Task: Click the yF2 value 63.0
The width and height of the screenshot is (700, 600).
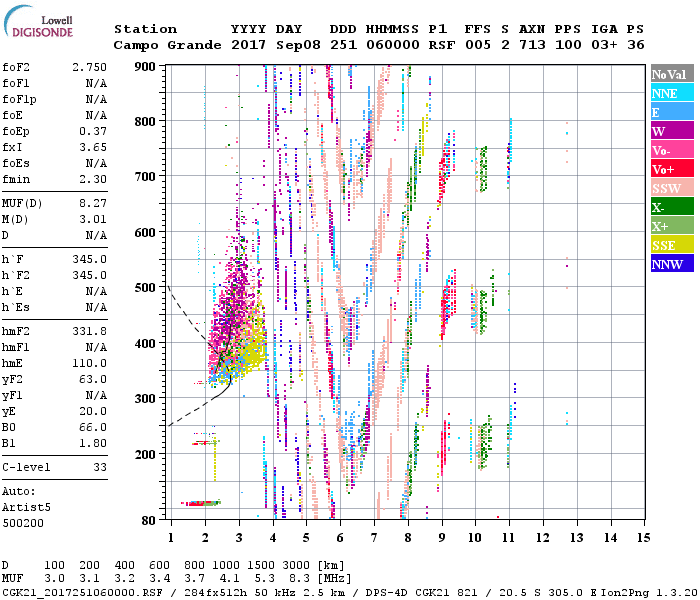Action: tap(93, 379)
